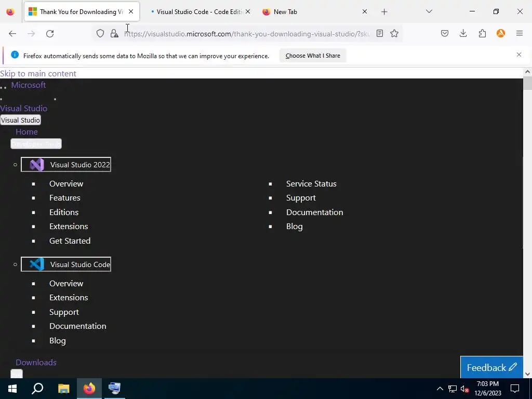This screenshot has height=399, width=532.
Task: Open Windows taskbar search
Action: pyautogui.click(x=37, y=389)
